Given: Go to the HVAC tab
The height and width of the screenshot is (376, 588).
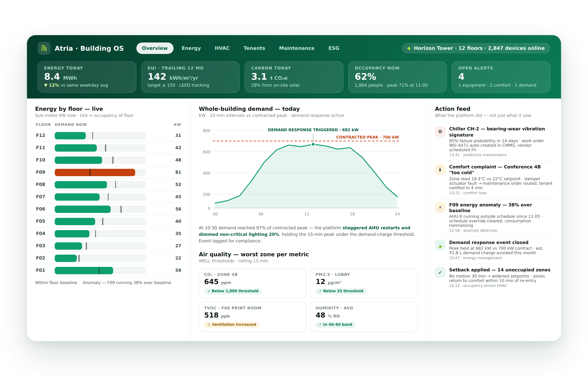Looking at the screenshot, I should 222,48.
